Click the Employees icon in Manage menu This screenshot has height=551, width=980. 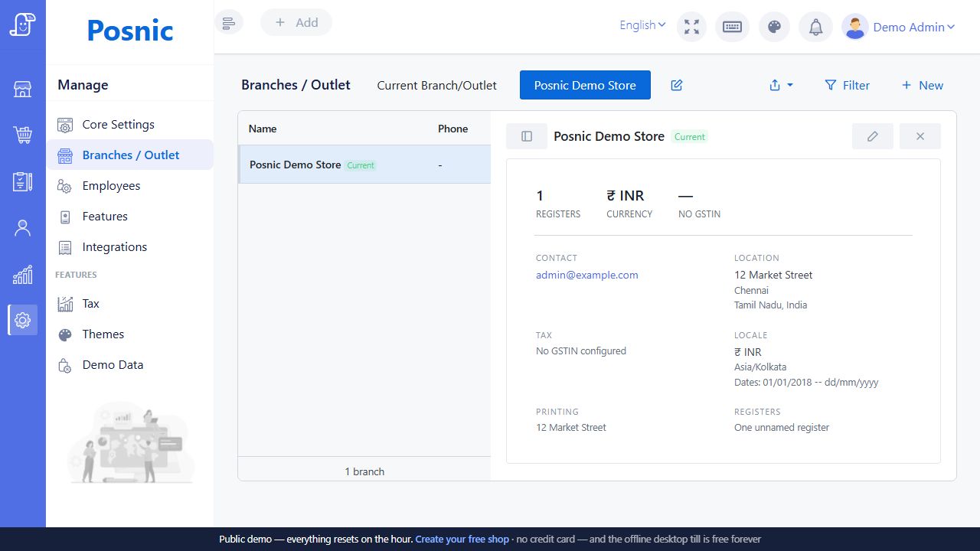point(66,186)
